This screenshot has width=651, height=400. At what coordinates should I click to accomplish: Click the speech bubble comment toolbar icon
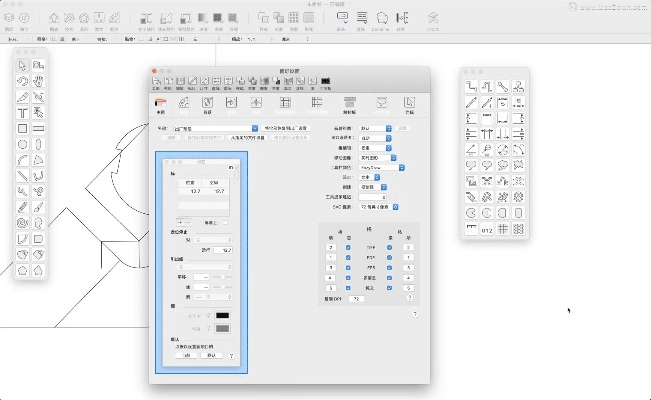coord(342,18)
